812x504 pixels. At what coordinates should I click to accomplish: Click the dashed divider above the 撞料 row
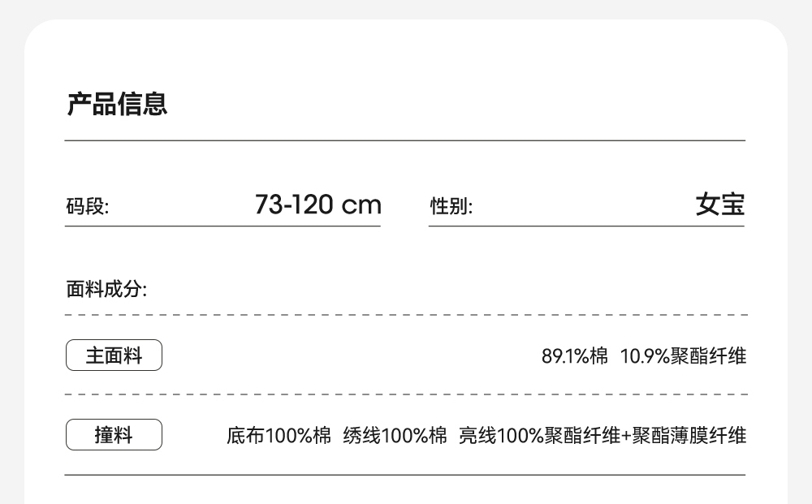404,394
